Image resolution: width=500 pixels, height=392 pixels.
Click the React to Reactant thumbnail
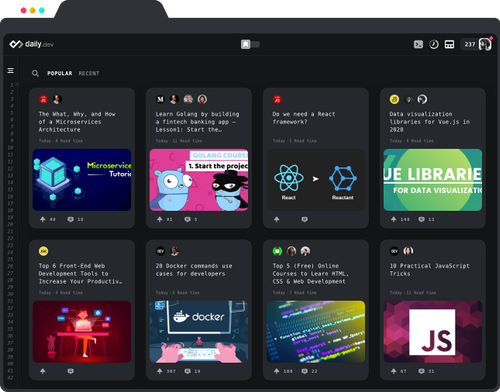(316, 180)
